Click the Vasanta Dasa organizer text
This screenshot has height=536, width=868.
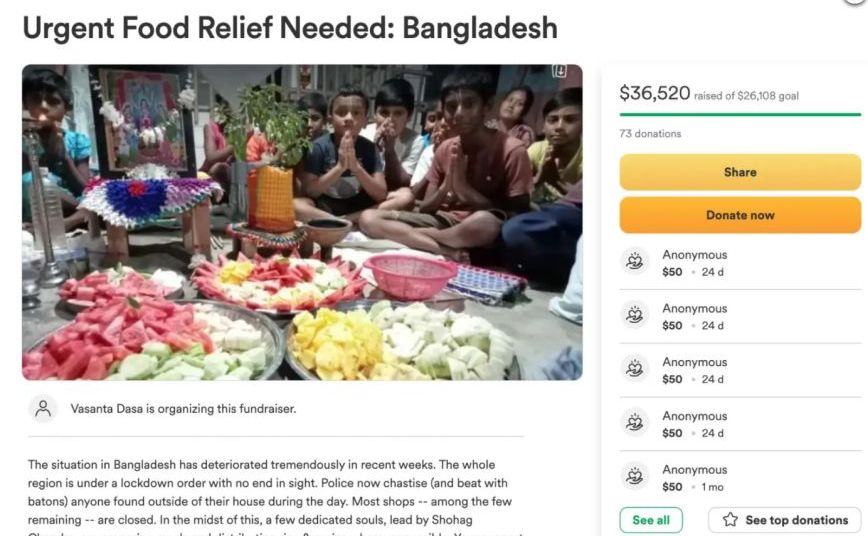coord(183,408)
